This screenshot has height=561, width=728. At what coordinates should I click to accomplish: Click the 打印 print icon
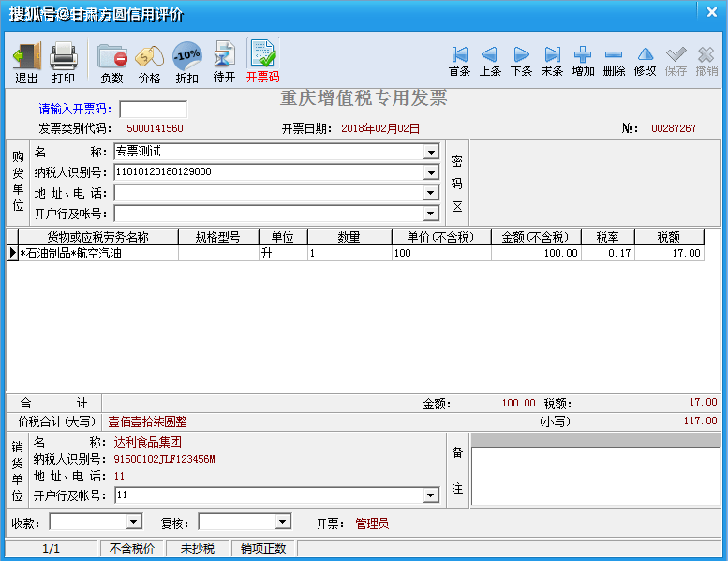click(x=63, y=62)
